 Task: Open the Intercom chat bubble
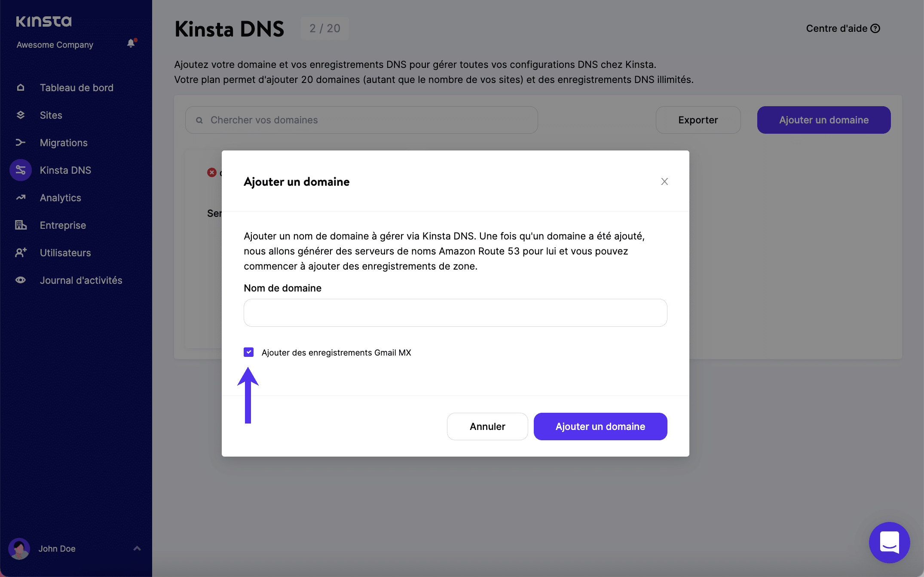pyautogui.click(x=889, y=542)
